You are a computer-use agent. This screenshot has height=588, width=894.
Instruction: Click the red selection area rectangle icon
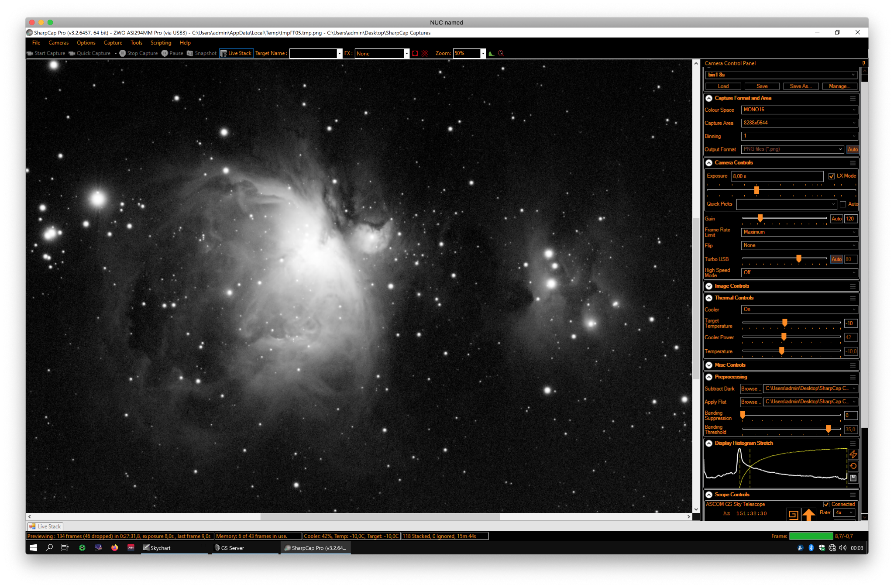click(415, 53)
